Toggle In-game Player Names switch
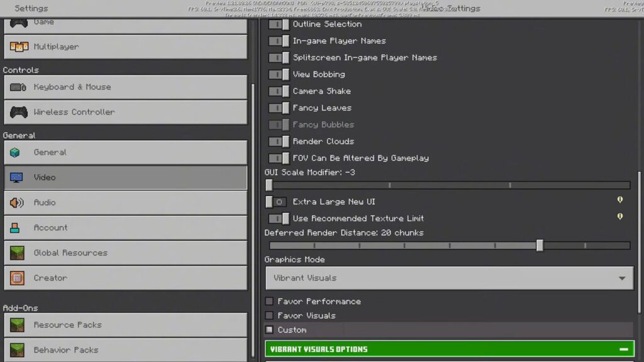Viewport: 644px width, 362px height. [x=279, y=41]
